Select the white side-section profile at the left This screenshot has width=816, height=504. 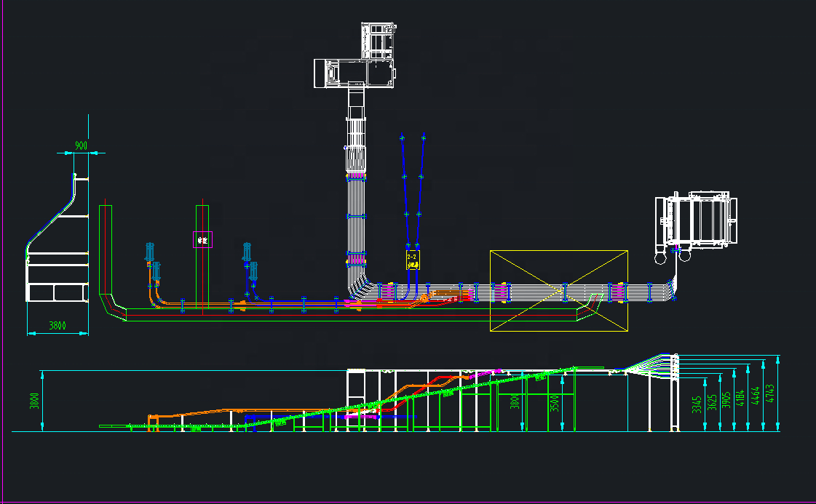[x=58, y=238]
